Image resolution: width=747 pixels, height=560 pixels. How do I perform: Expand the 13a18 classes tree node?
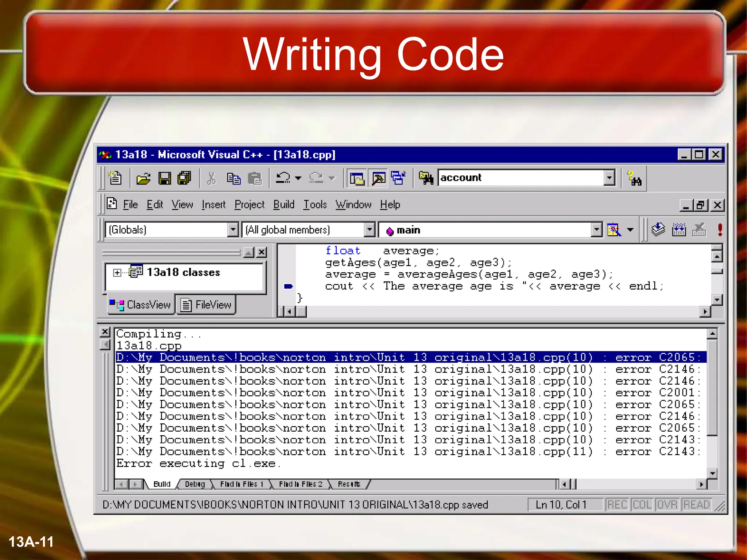point(117,273)
